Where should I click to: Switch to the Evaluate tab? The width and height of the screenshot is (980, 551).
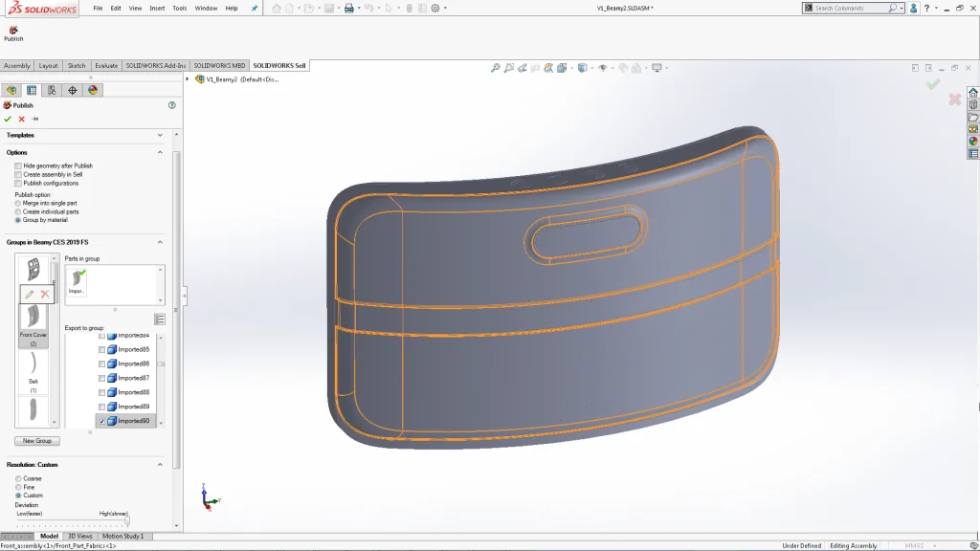tap(106, 66)
